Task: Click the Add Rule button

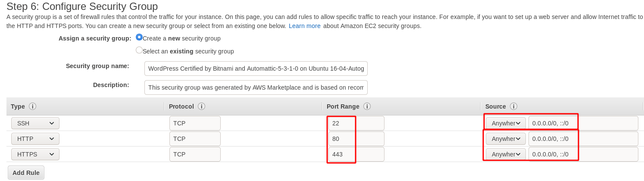Action: pos(26,173)
